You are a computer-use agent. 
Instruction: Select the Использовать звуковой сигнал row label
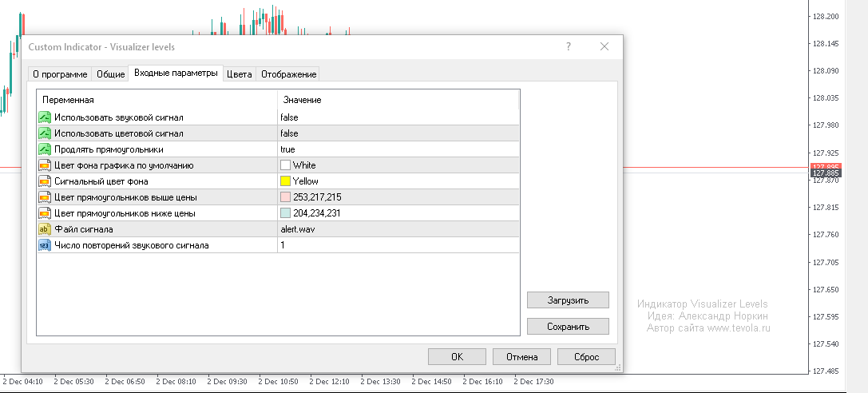point(118,117)
